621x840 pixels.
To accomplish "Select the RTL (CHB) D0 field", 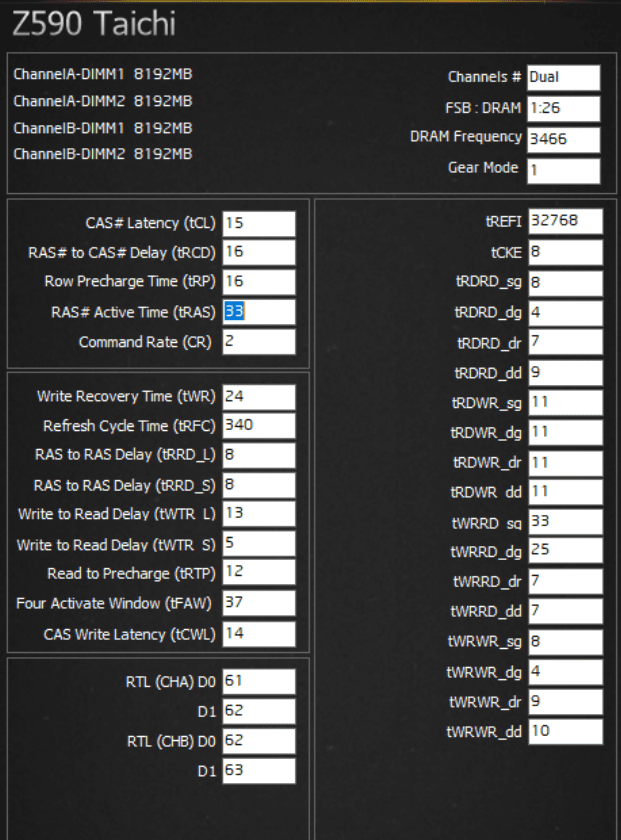I will pos(259,741).
